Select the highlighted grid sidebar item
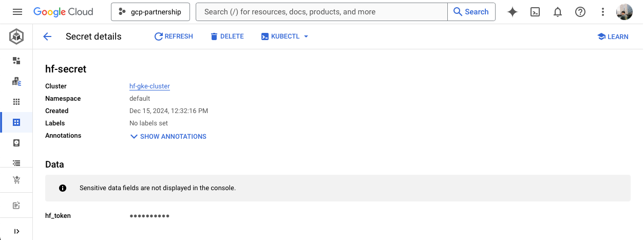Image resolution: width=644 pixels, height=240 pixels. point(16,122)
